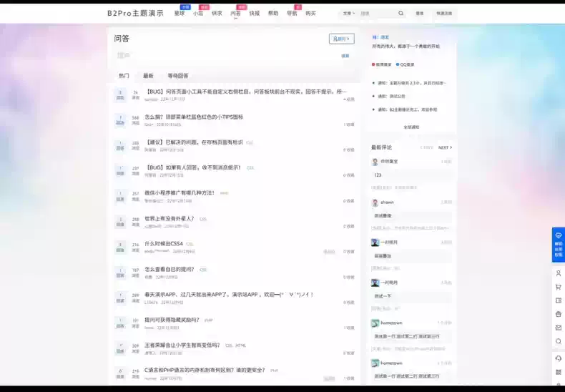Image resolution: width=565 pixels, height=392 pixels.
Task: Click the answer count box for '什么时候出CSS4'
Action: [x=120, y=248]
